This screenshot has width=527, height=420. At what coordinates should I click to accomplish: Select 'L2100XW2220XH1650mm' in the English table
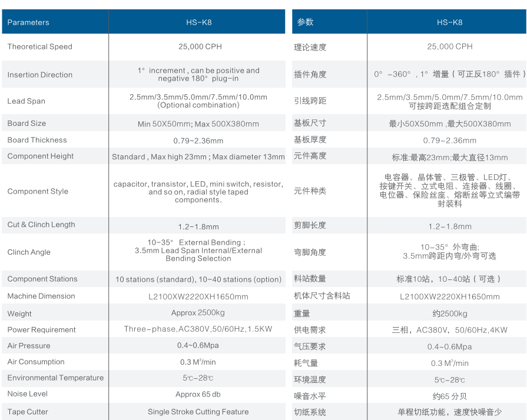(198, 297)
